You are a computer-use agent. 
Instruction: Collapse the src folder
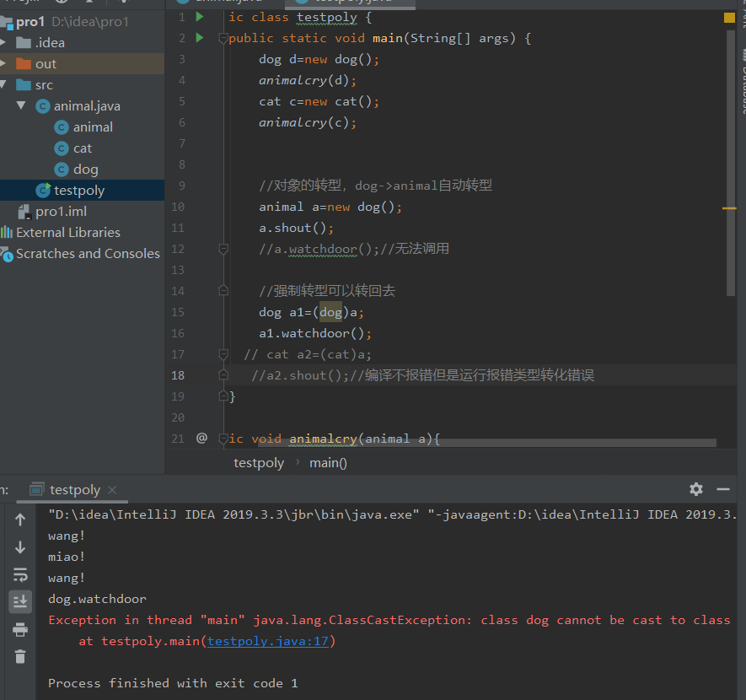pos(3,84)
